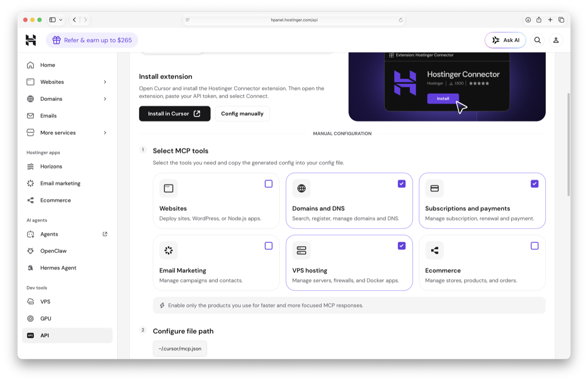Open new tab with plus icon

coord(550,20)
